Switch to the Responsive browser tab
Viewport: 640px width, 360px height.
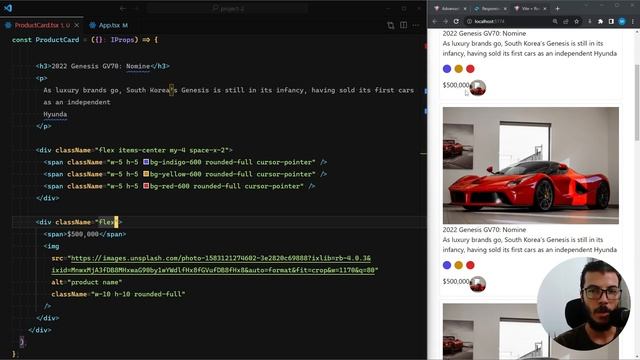(489, 8)
